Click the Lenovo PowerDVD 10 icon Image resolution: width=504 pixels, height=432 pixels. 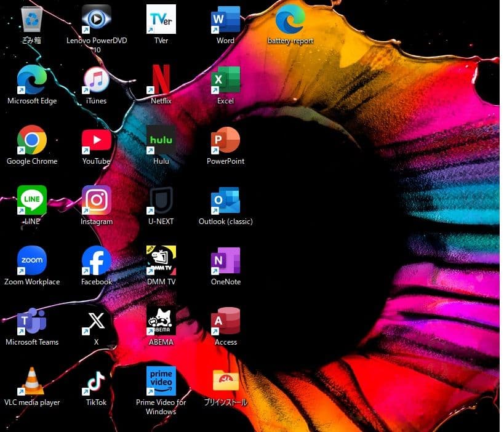point(96,20)
